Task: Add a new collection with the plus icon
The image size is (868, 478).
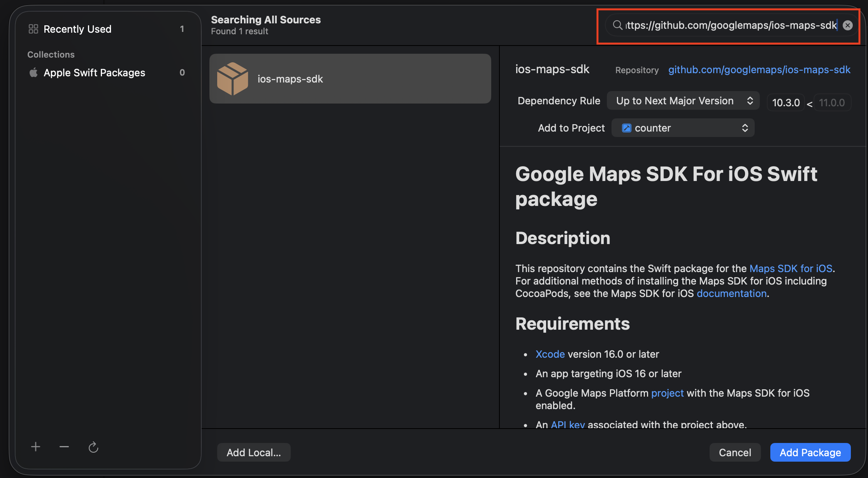Action: [x=35, y=446]
